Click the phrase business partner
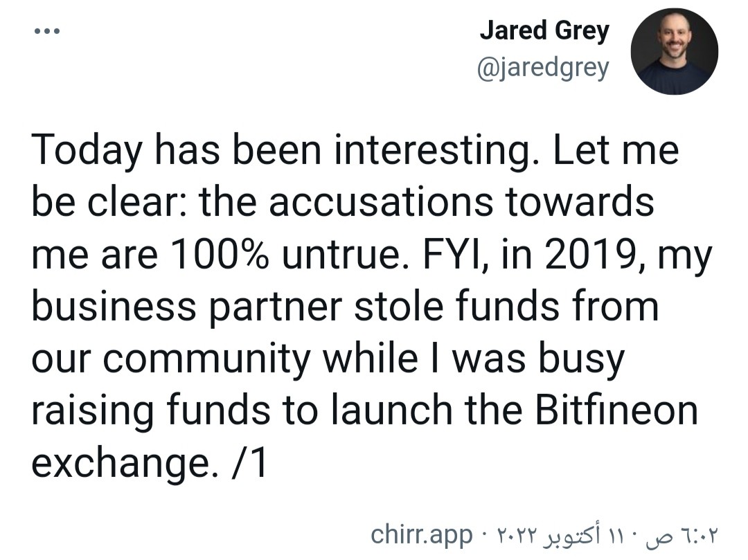The image size is (748, 560). (187, 307)
